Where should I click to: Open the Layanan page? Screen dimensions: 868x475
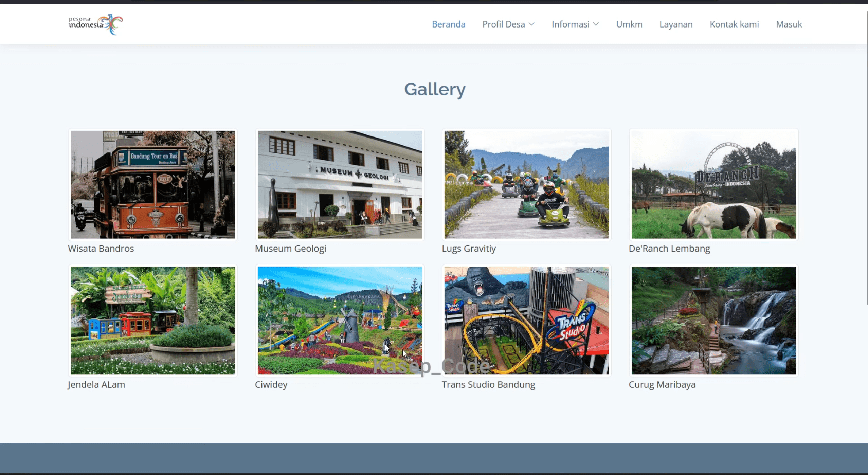click(x=676, y=24)
